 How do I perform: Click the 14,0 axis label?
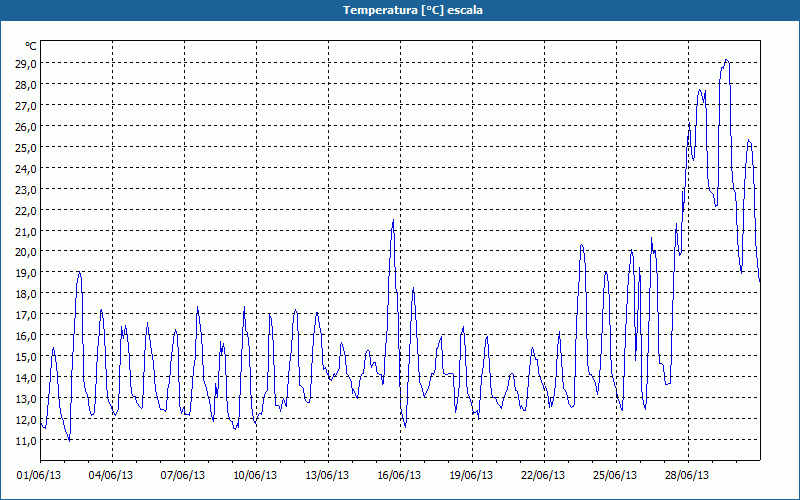(25, 377)
